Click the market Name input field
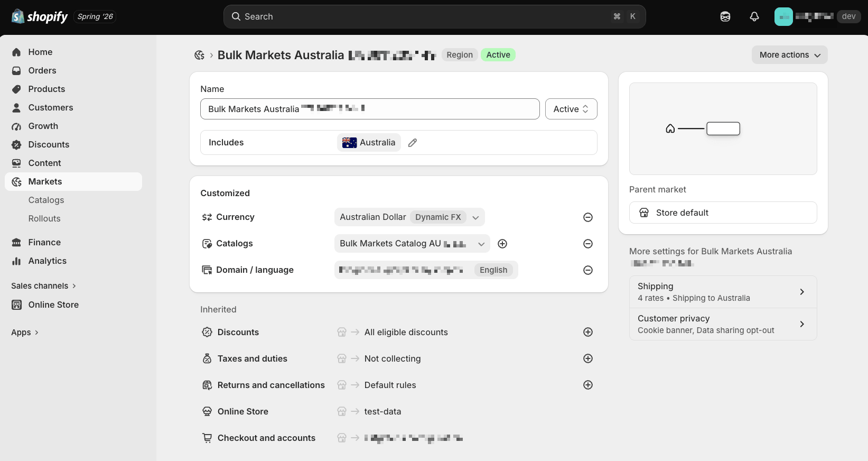 370,109
